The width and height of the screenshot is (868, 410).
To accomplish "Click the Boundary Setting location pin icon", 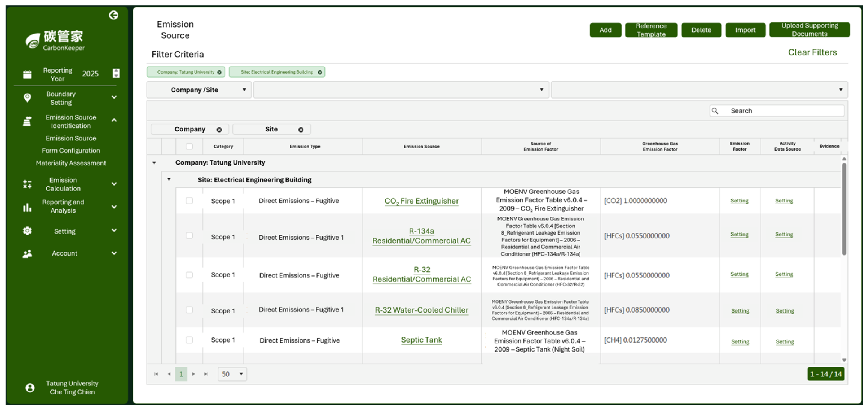I will [x=27, y=98].
